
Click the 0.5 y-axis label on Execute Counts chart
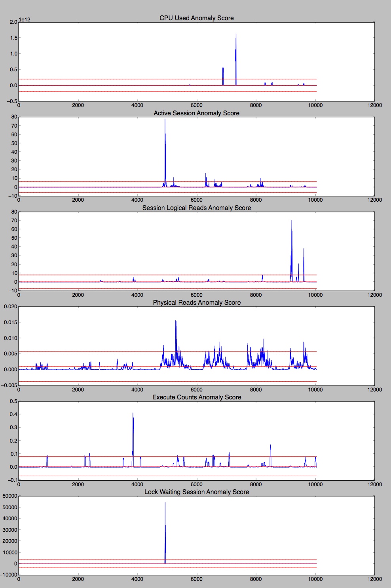(x=13, y=401)
